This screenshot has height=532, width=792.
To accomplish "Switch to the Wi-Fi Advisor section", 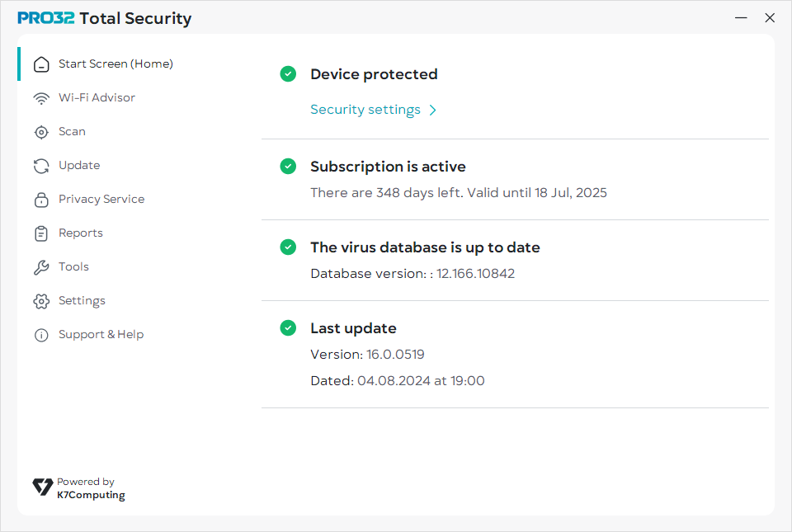I will click(97, 98).
